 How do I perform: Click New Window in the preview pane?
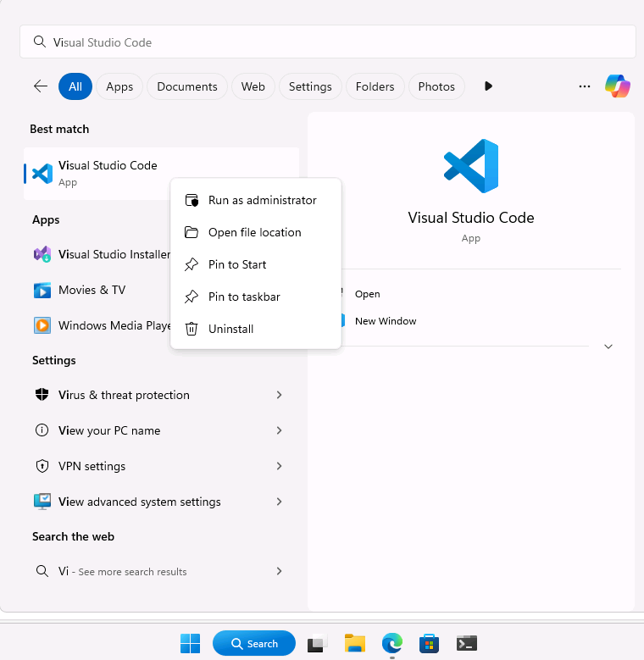tap(386, 321)
